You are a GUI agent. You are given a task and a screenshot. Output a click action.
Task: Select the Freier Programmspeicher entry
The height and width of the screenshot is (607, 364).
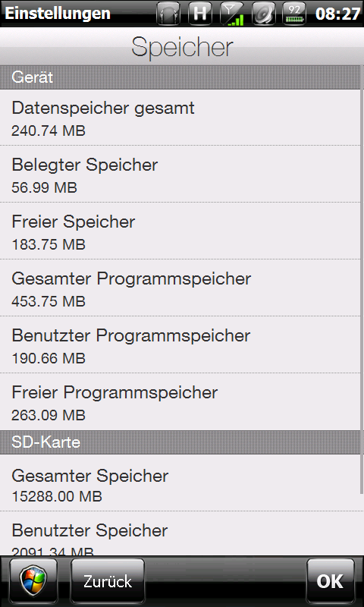click(x=180, y=402)
